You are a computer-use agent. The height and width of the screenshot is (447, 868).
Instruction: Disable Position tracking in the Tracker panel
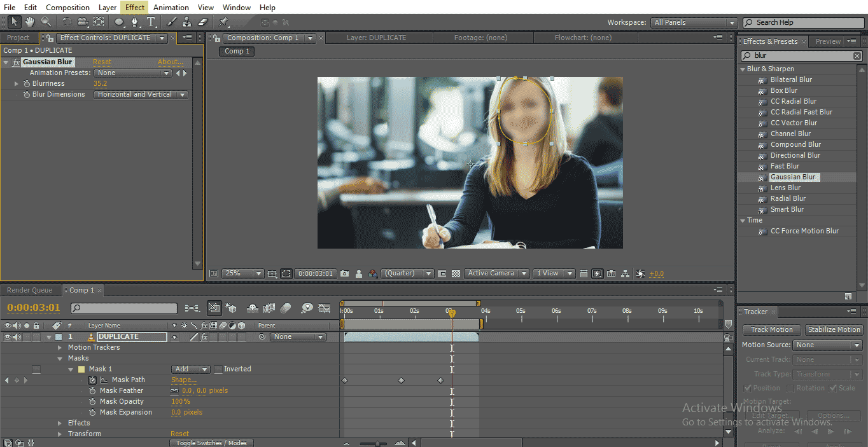point(747,388)
